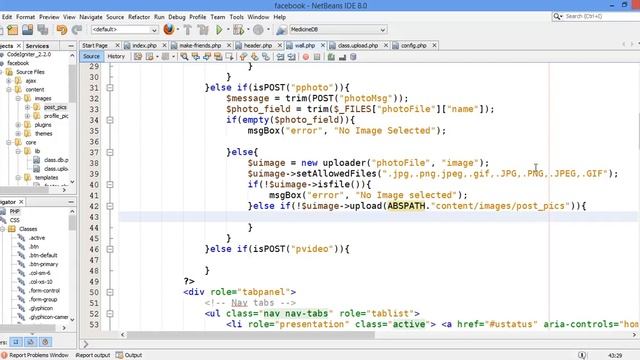Click the Navigator panel vertical scrollbar thumb
This screenshot has width=640, height=360.
72,222
